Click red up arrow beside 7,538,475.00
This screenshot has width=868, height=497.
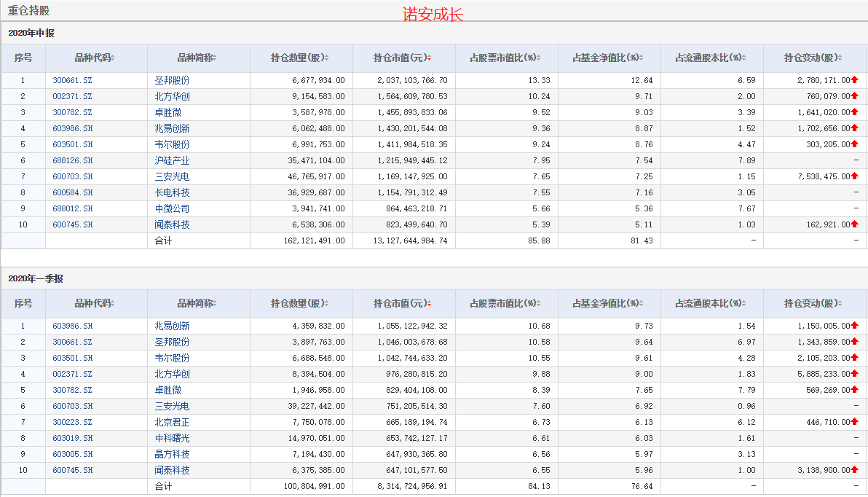855,176
